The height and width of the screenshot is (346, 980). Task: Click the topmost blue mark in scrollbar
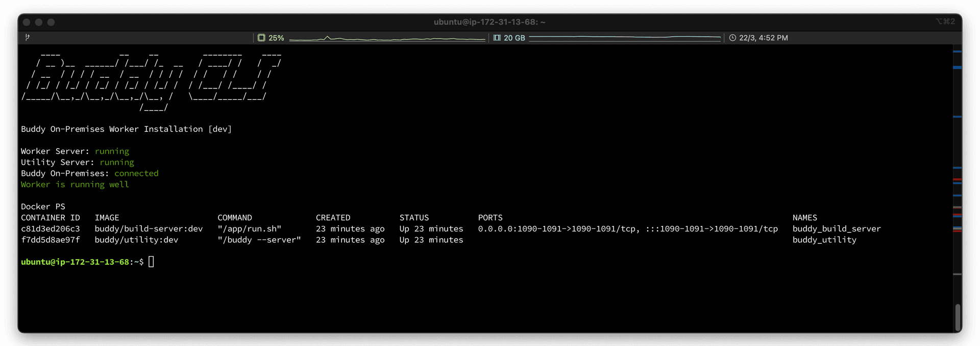pyautogui.click(x=957, y=52)
